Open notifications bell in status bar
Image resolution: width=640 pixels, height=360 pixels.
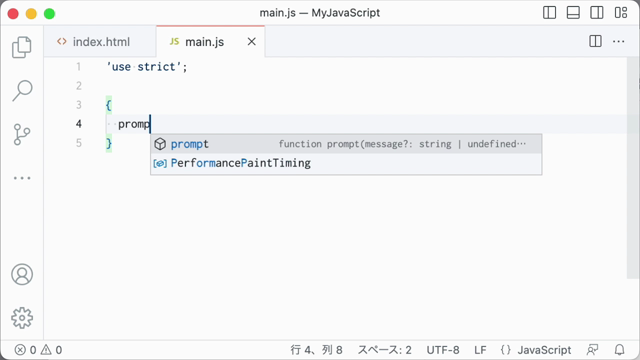[x=619, y=350]
